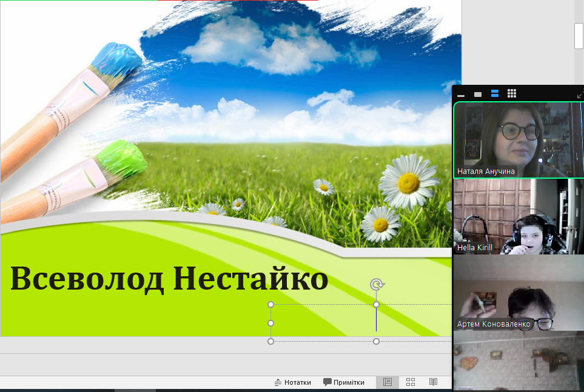Image resolution: width=584 pixels, height=392 pixels.
Task: Click the Артем Коноваленко name label
Action: tap(494, 324)
